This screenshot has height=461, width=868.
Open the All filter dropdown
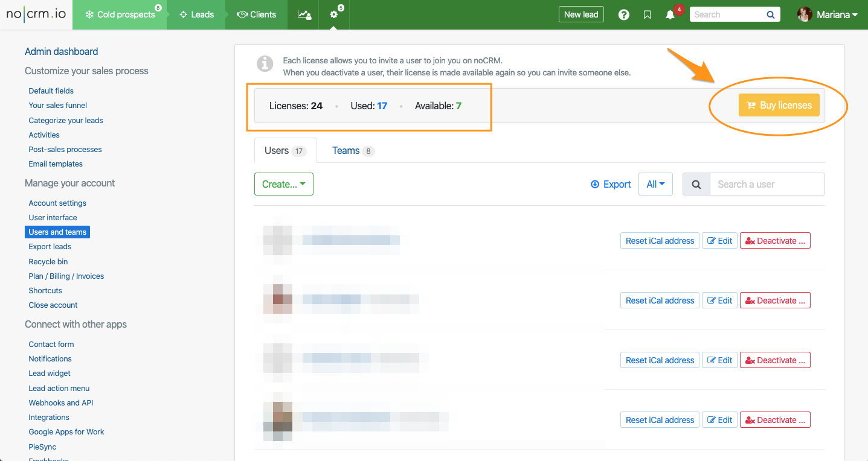pos(655,185)
